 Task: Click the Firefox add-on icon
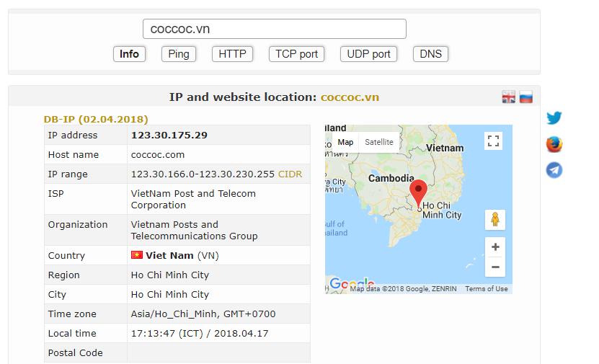[554, 144]
